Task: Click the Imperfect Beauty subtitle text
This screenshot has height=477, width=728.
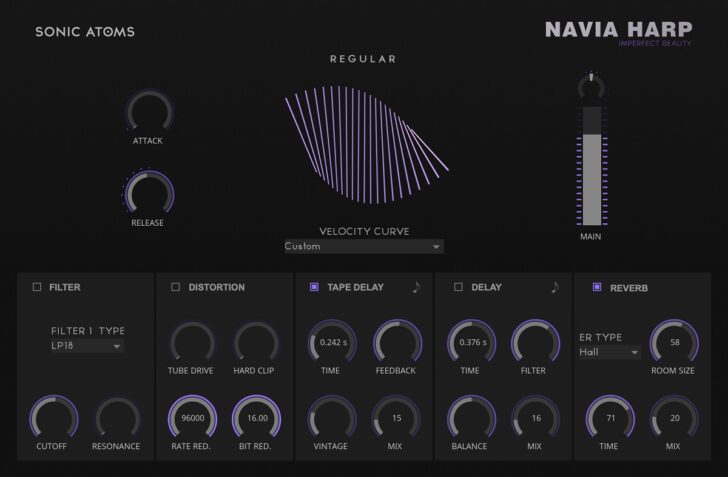Action: point(655,43)
